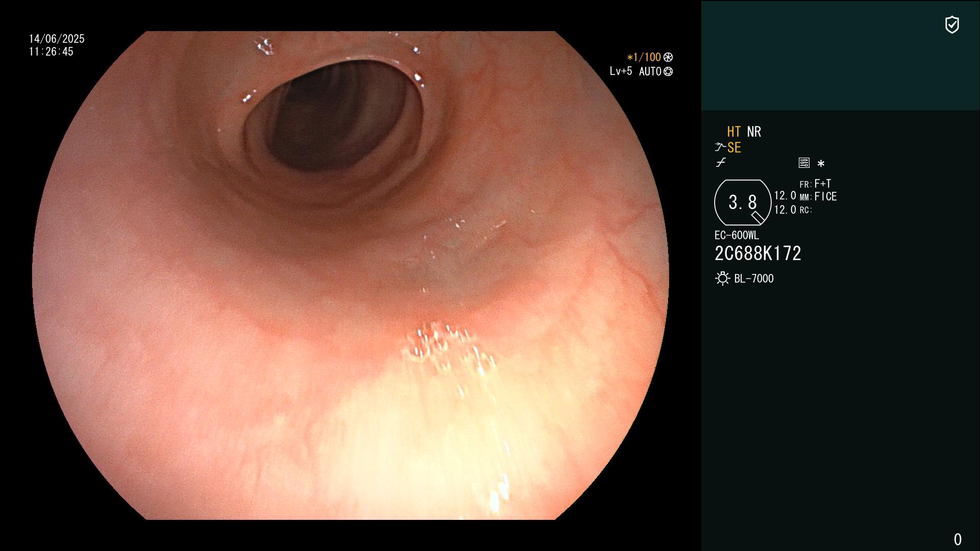Click the AUTO iris mode icon

pos(668,71)
